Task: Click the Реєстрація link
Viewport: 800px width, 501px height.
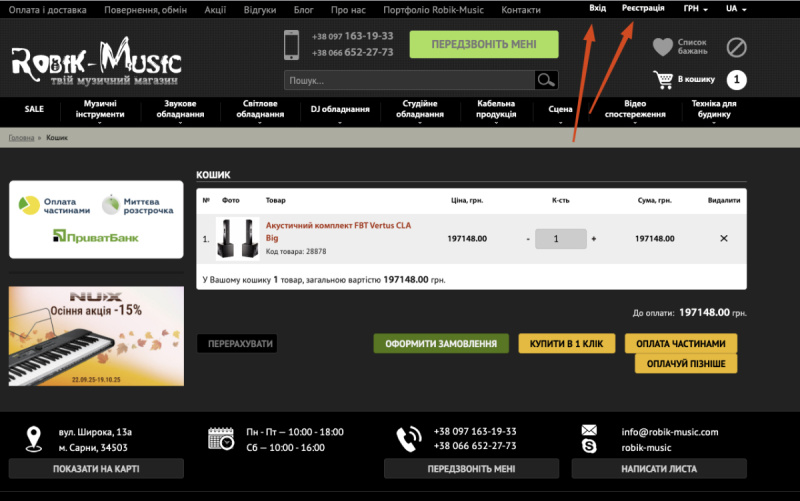Action: click(x=642, y=8)
